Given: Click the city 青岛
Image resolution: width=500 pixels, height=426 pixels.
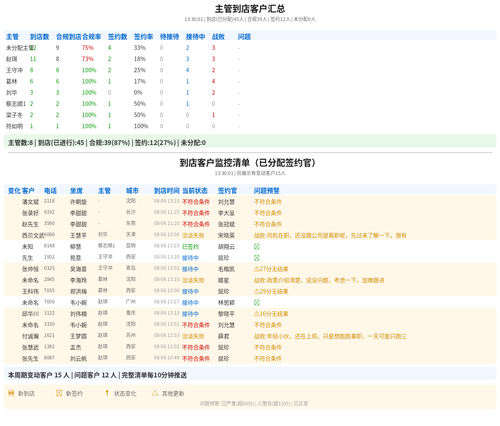Looking at the screenshot, I should (131, 268).
